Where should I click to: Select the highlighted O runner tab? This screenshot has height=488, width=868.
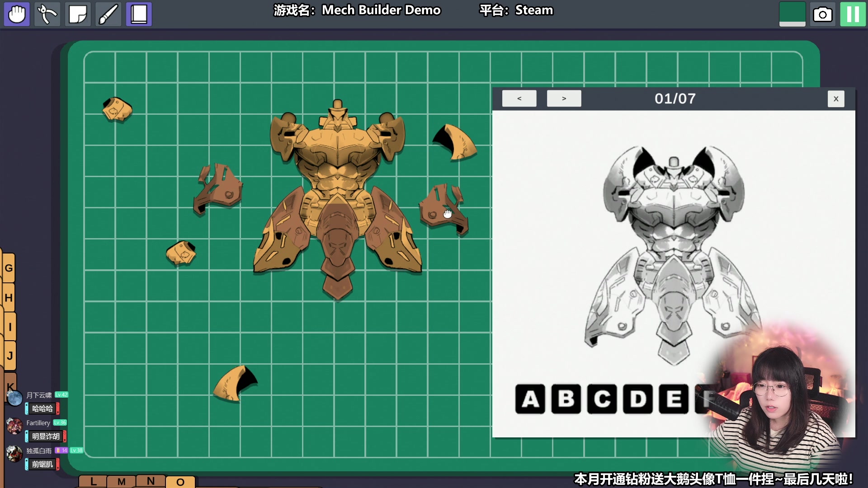180,482
